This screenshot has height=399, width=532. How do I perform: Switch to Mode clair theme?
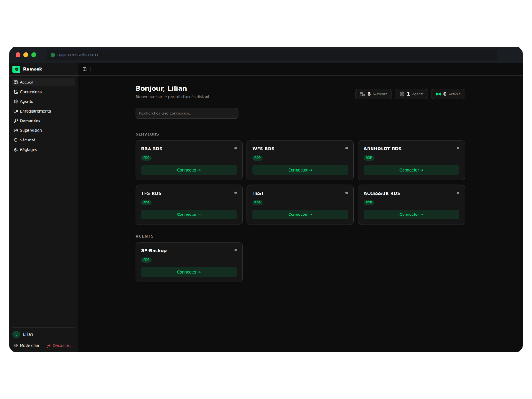coord(26,345)
